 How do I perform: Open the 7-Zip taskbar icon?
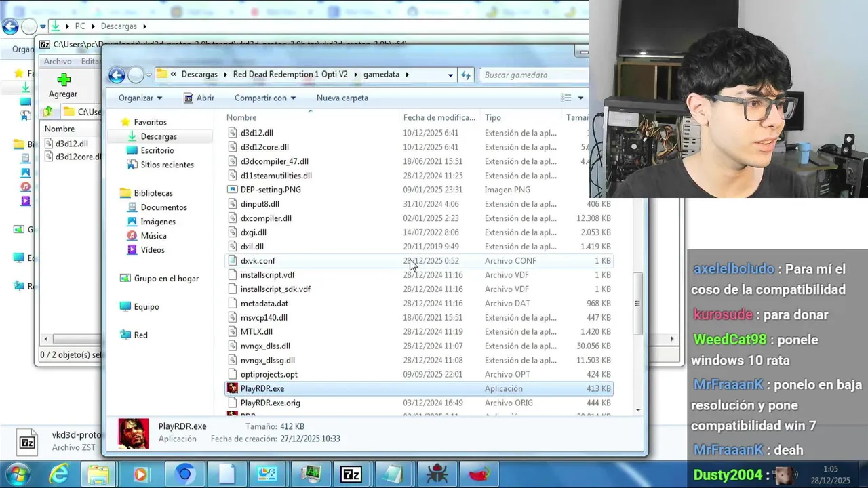(x=351, y=474)
